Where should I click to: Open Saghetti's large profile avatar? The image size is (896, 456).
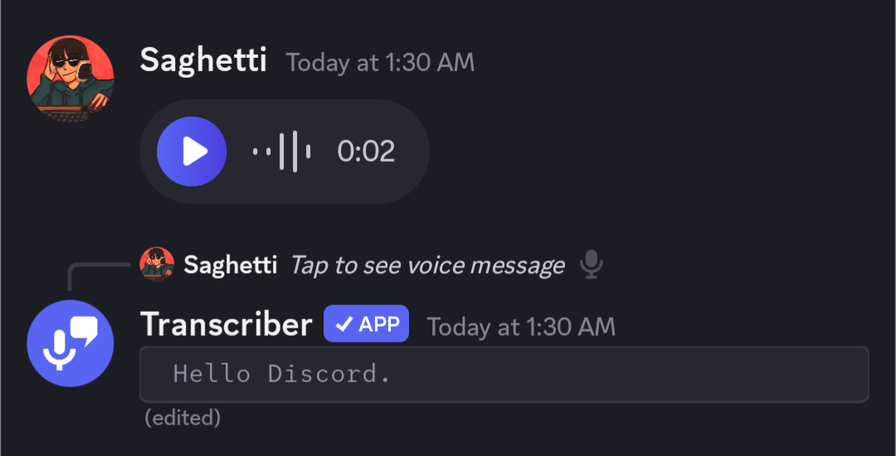coord(70,78)
